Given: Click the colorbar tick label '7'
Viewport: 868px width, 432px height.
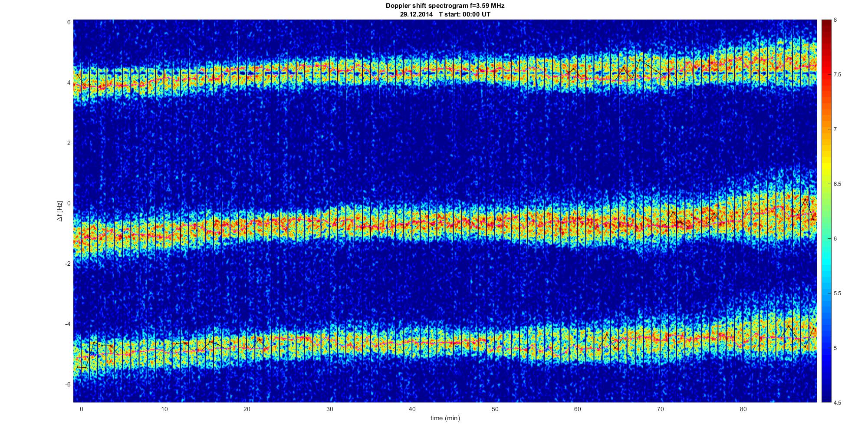Looking at the screenshot, I should tap(835, 129).
